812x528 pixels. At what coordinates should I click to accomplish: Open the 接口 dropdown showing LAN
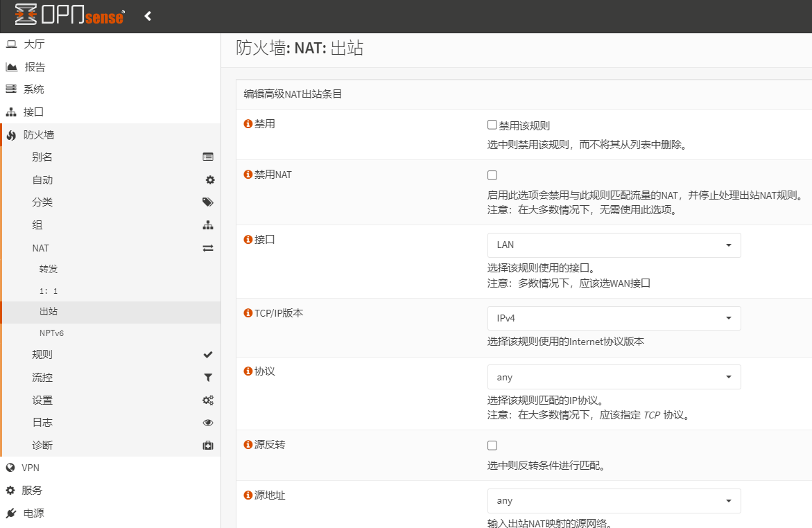pyautogui.click(x=614, y=245)
